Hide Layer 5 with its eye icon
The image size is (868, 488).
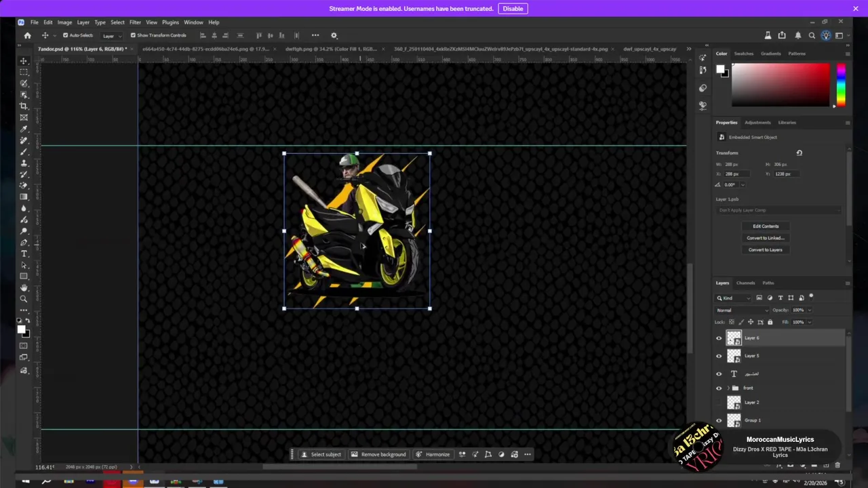coord(719,356)
